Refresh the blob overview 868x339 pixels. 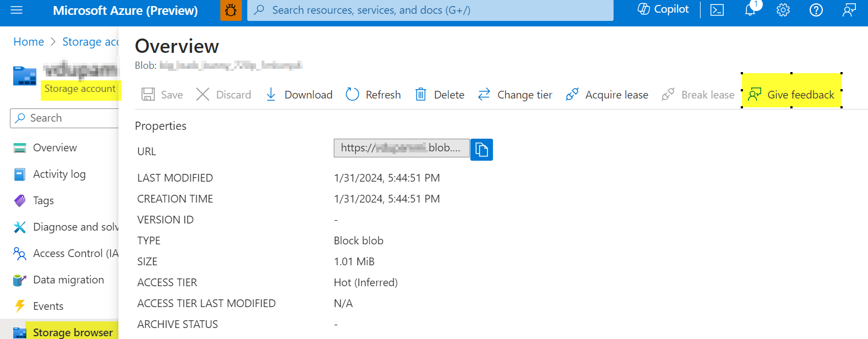373,95
